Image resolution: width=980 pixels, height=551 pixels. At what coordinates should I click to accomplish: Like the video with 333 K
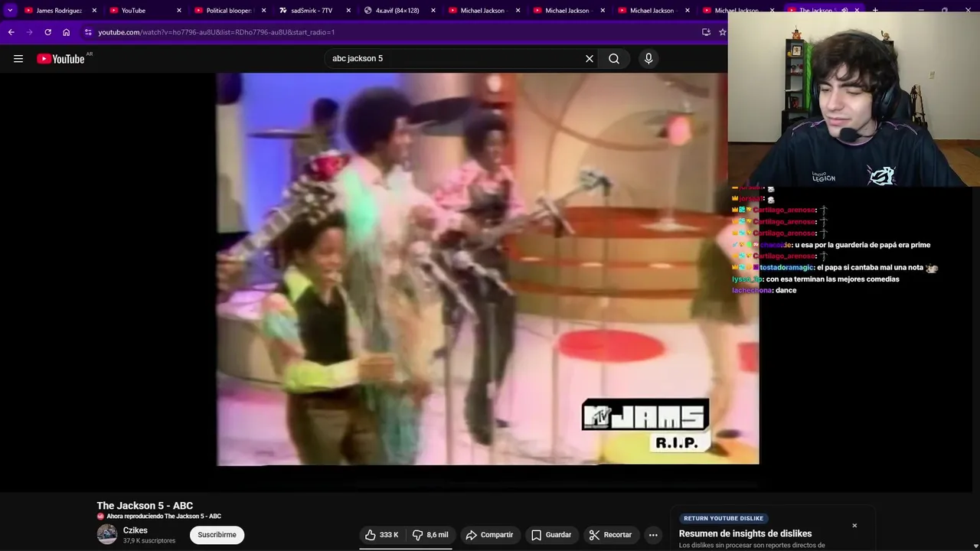(x=381, y=535)
